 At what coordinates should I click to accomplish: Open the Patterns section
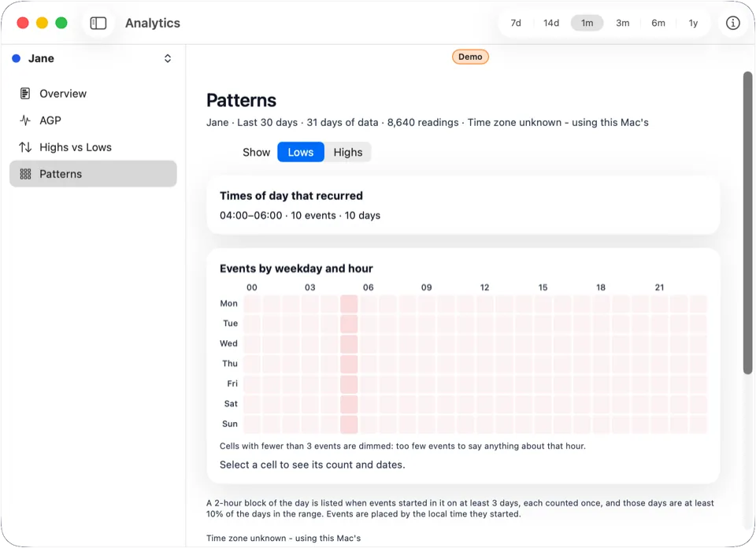[93, 174]
